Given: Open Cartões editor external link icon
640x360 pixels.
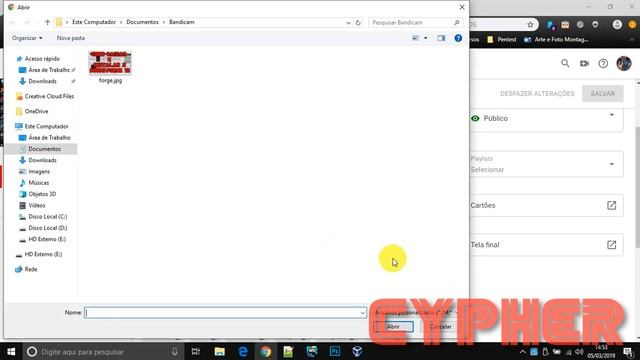Looking at the screenshot, I should pos(611,205).
